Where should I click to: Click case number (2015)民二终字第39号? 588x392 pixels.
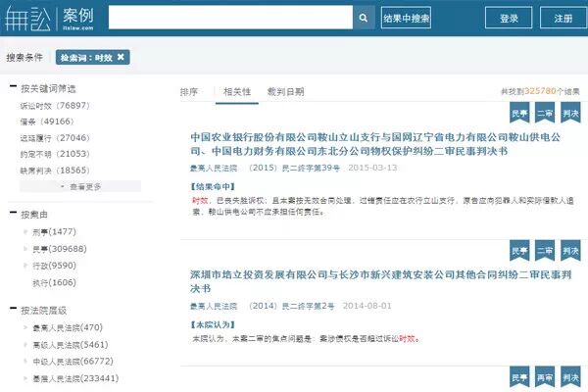tap(294, 168)
